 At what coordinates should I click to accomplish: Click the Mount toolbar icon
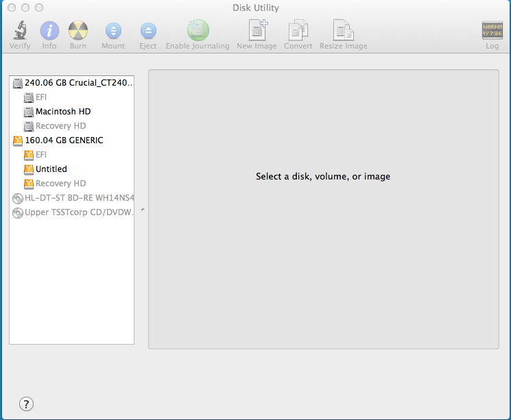point(113,31)
